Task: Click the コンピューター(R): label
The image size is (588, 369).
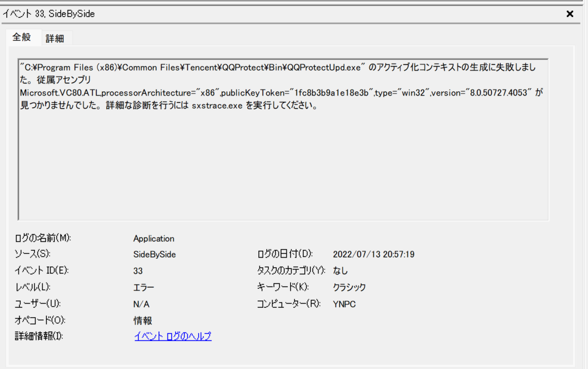Action: click(289, 304)
